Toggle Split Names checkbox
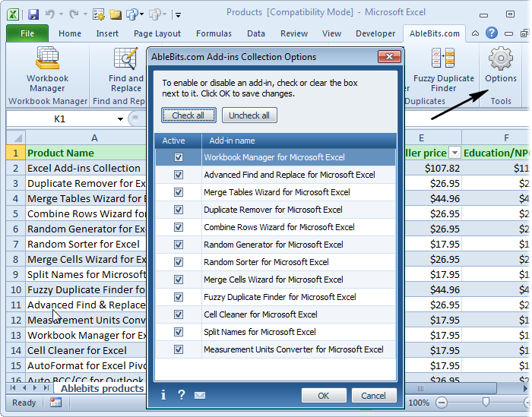This screenshot has height=417, width=532. coord(179,332)
